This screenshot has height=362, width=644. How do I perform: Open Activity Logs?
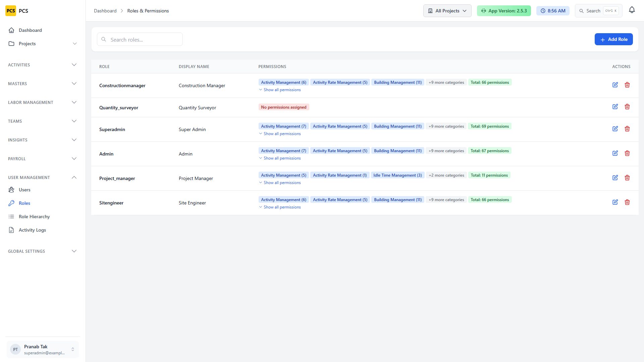[43, 230]
